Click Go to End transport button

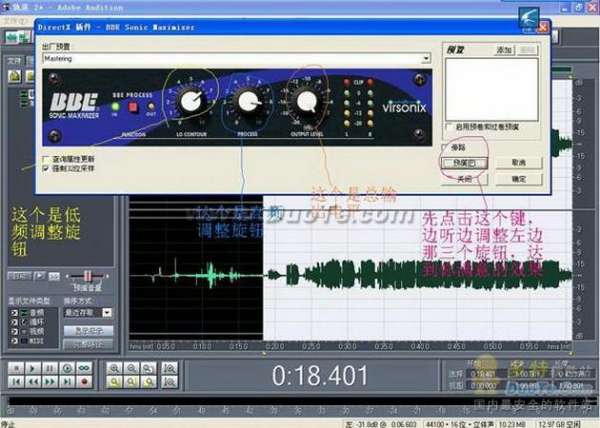click(x=67, y=382)
